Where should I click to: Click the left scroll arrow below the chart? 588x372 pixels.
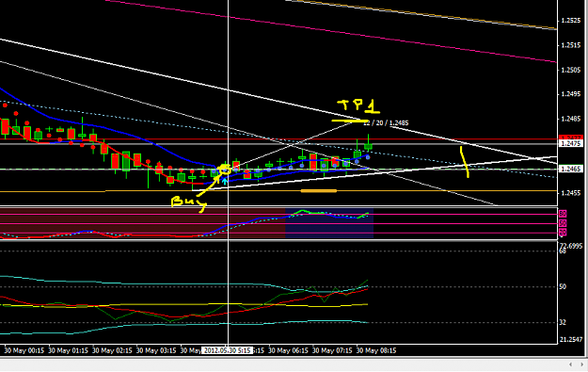coord(570,364)
